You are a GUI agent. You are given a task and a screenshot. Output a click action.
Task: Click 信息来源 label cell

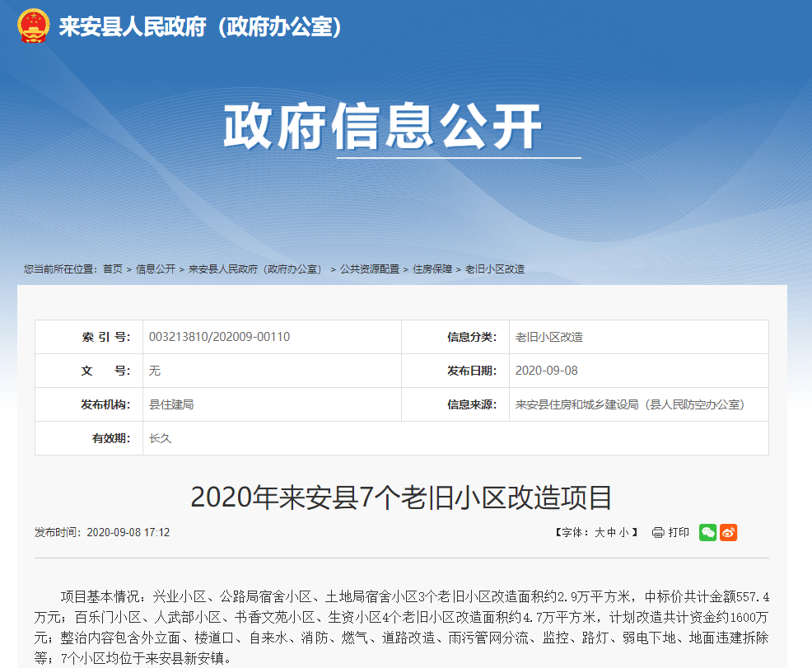(x=455, y=404)
